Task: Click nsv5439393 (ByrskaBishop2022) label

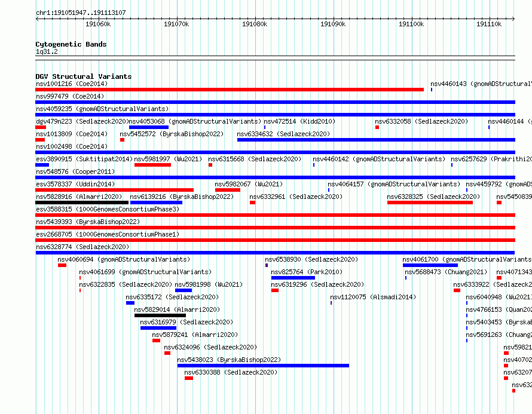Action: (x=88, y=222)
